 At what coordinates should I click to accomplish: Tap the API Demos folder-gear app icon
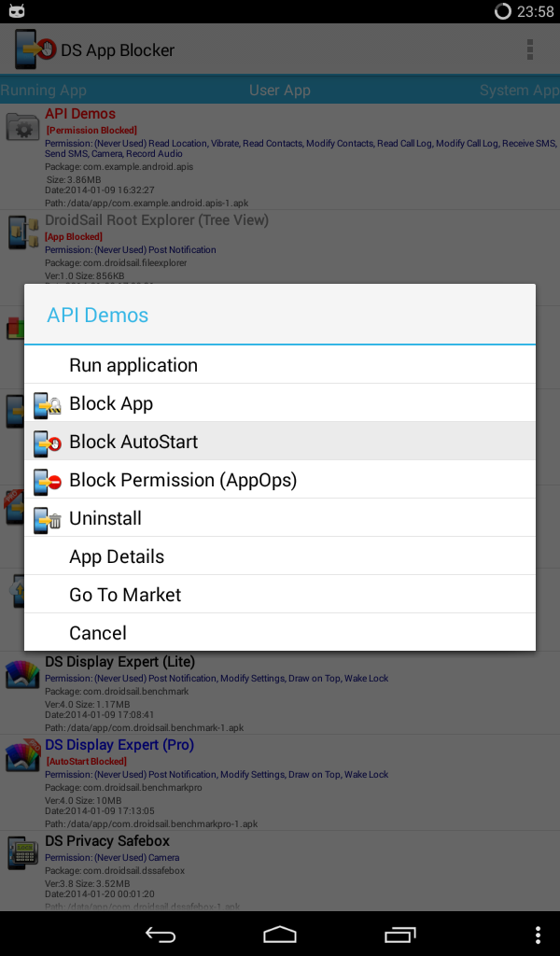[22, 126]
